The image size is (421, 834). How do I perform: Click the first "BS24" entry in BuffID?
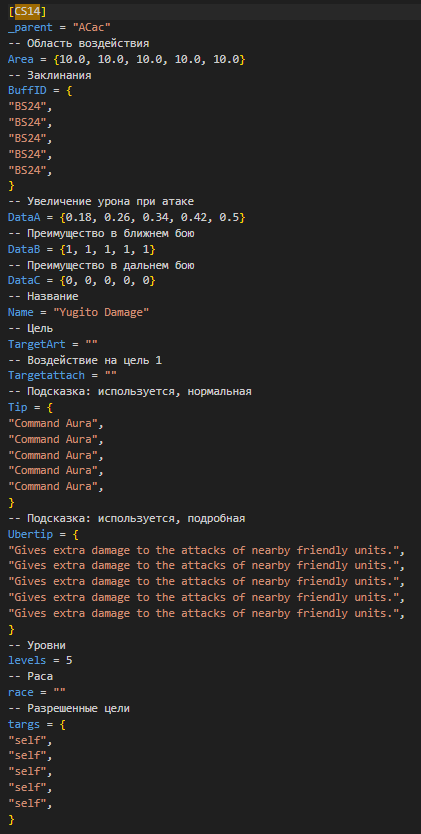27,107
